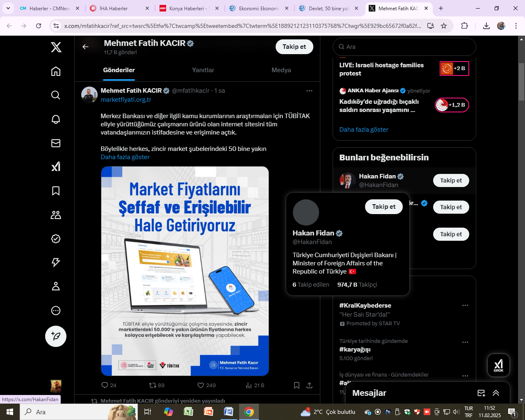
Task: Compose new message in Mesajlar drawer
Action: [x=482, y=393]
